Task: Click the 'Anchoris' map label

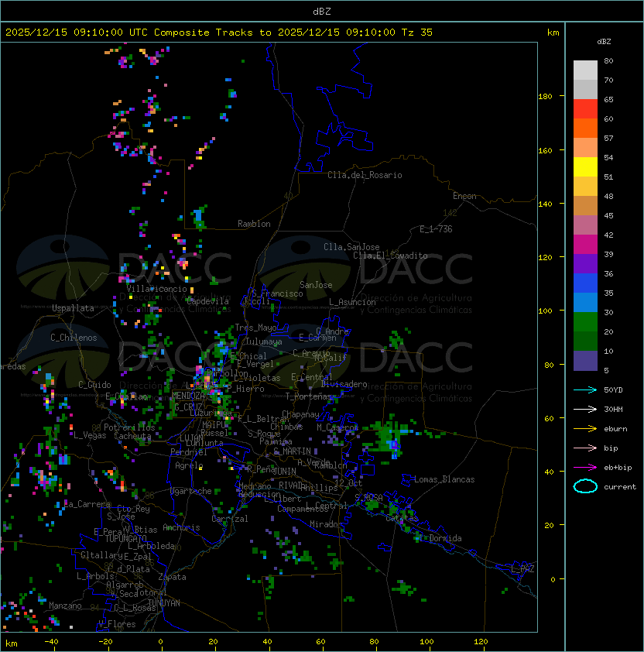Action: pos(181,527)
